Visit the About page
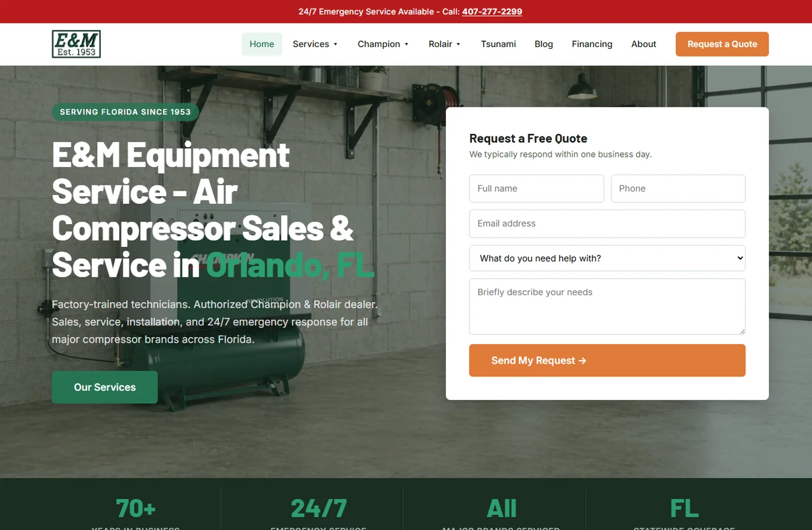The width and height of the screenshot is (812, 530). click(x=644, y=44)
